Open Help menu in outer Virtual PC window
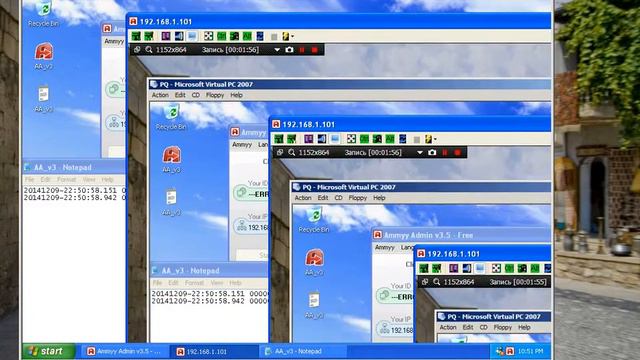The width and height of the screenshot is (640, 360). pos(236,95)
